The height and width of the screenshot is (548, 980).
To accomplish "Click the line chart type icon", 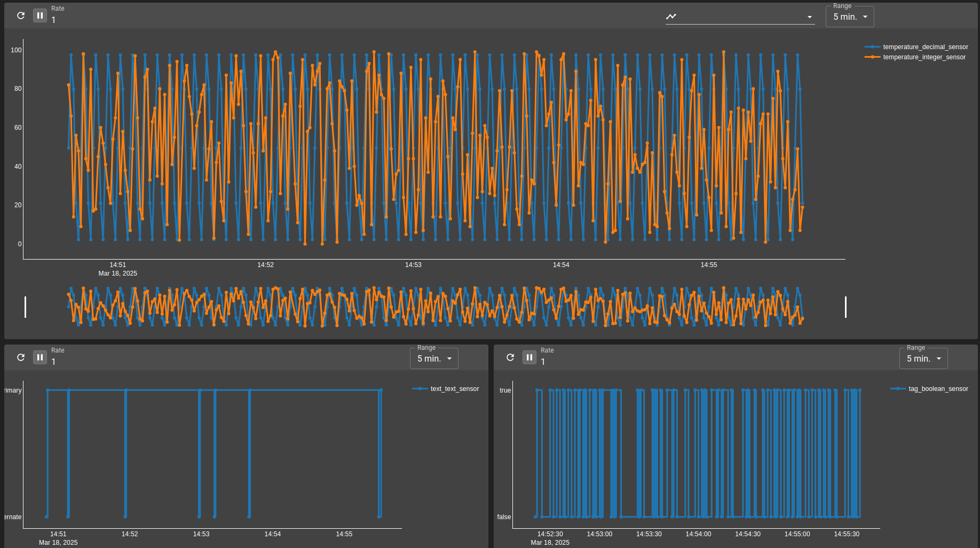I will [x=671, y=17].
